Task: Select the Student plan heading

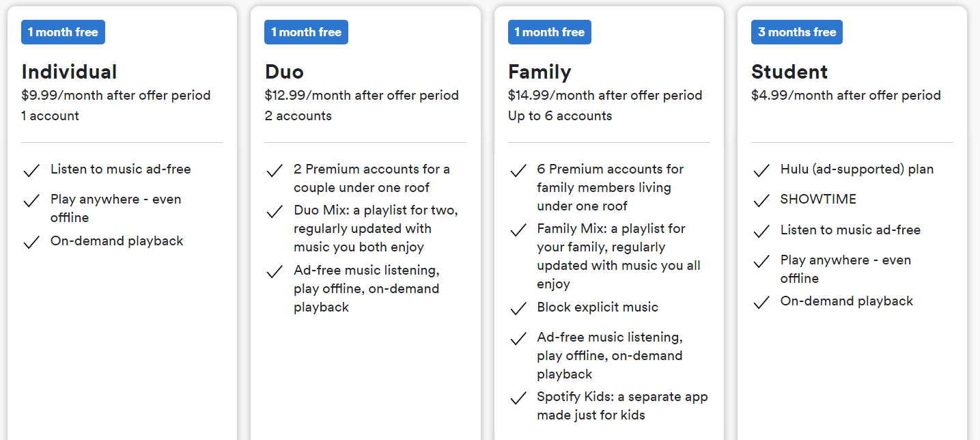Action: pos(789,72)
